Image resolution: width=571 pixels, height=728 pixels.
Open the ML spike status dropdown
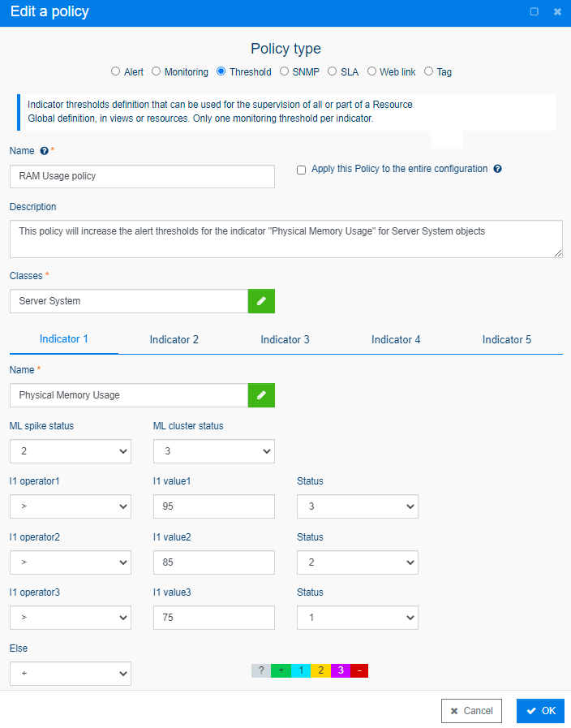click(x=71, y=451)
